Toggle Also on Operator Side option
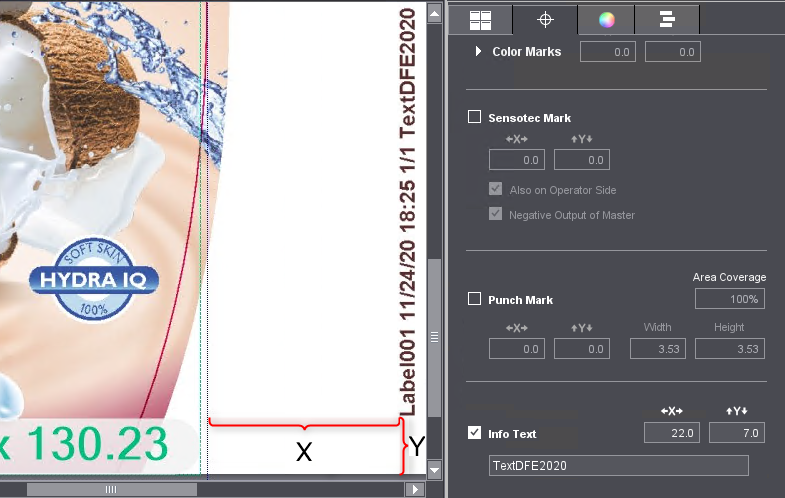785x498 pixels. (x=495, y=190)
